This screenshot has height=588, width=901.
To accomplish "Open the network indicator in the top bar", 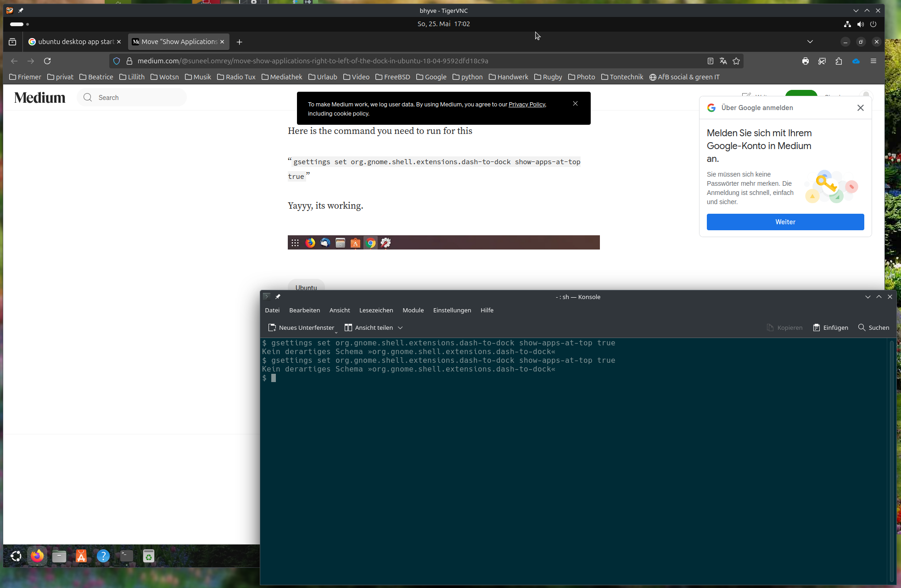I will (x=847, y=24).
